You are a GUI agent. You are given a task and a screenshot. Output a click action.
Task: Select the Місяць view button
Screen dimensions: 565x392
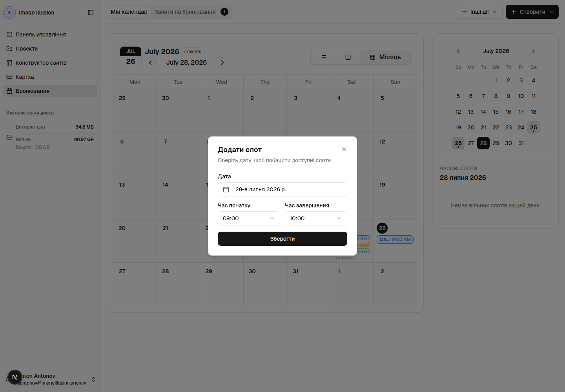[386, 57]
